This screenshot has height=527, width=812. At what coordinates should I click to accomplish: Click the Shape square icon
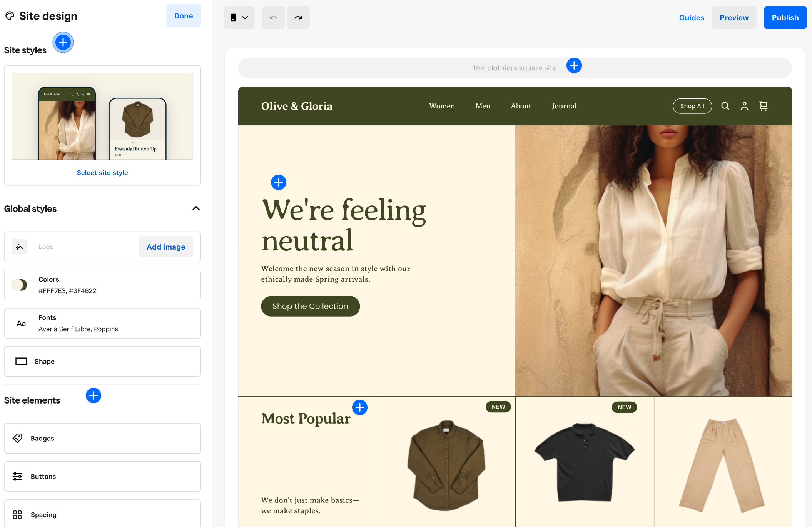pyautogui.click(x=21, y=361)
